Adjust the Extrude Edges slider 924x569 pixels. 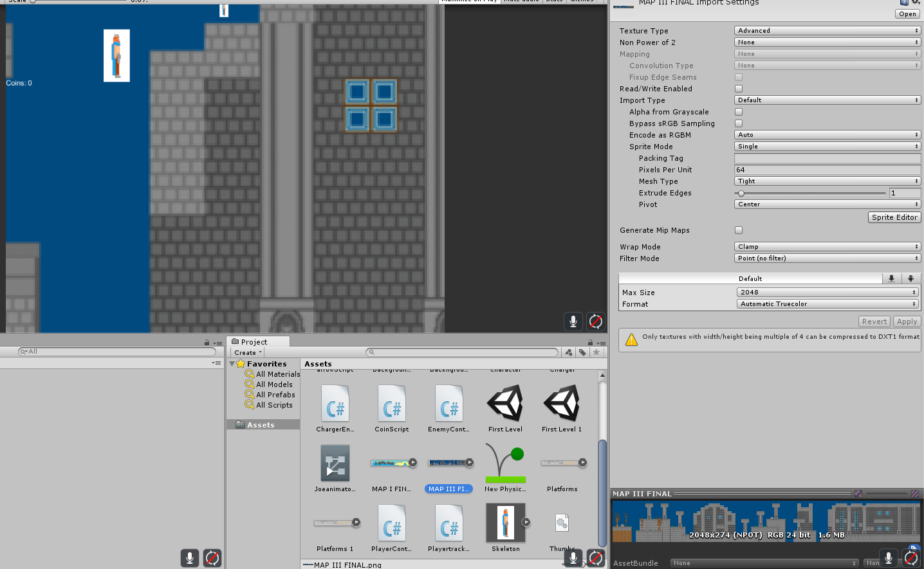[810, 193]
